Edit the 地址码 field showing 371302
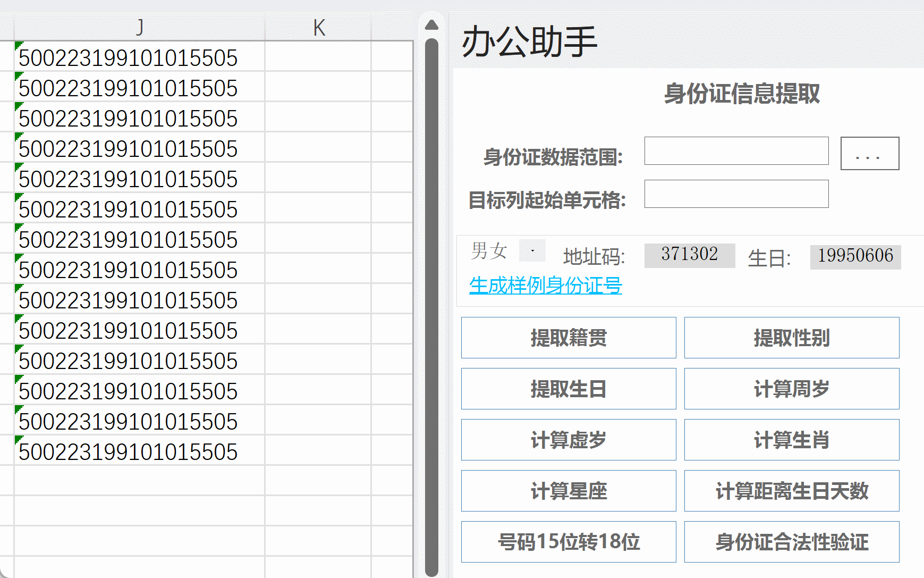The image size is (924, 578). coord(689,255)
